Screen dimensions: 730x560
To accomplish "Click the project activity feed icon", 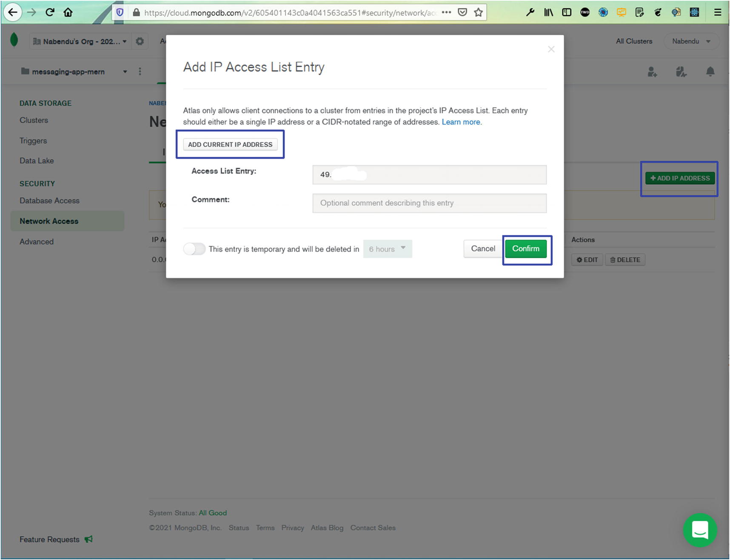I will (x=681, y=72).
